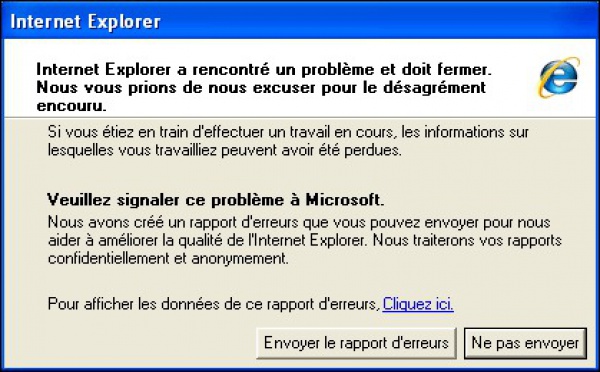600x372 pixels.
Task: Click the word 'encouru.' in the header
Action: (x=71, y=105)
